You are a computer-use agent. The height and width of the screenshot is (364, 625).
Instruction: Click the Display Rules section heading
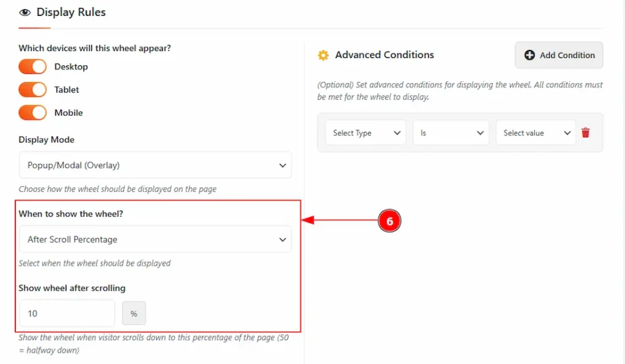tap(71, 13)
